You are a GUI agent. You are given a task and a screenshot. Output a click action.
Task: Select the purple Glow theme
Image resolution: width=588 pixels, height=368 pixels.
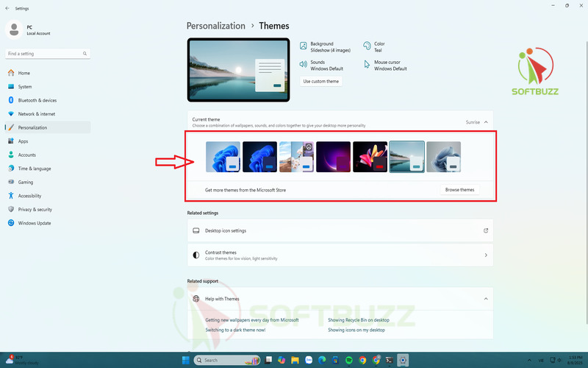(x=333, y=157)
